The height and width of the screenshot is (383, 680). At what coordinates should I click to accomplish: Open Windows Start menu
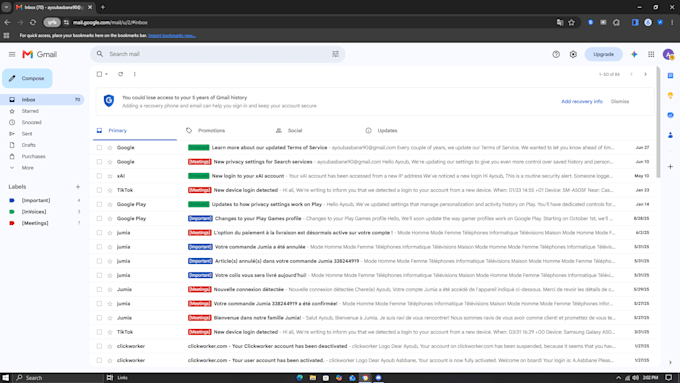5,378
